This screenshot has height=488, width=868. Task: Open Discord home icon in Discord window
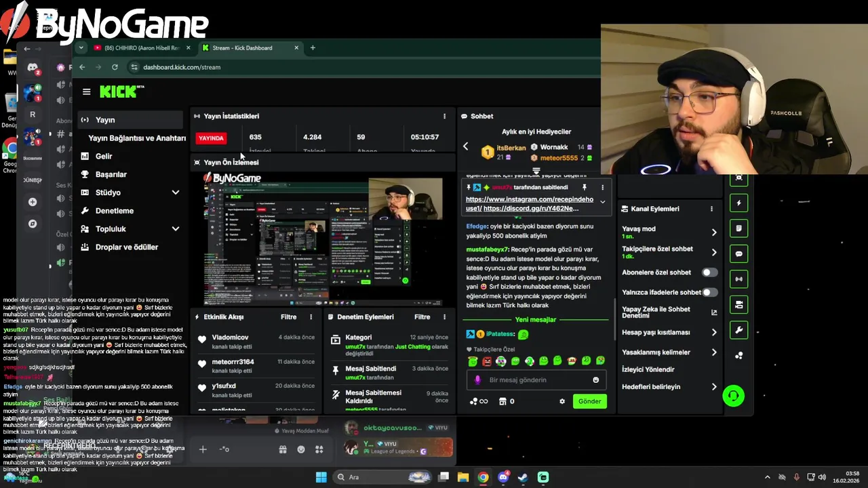point(32,68)
